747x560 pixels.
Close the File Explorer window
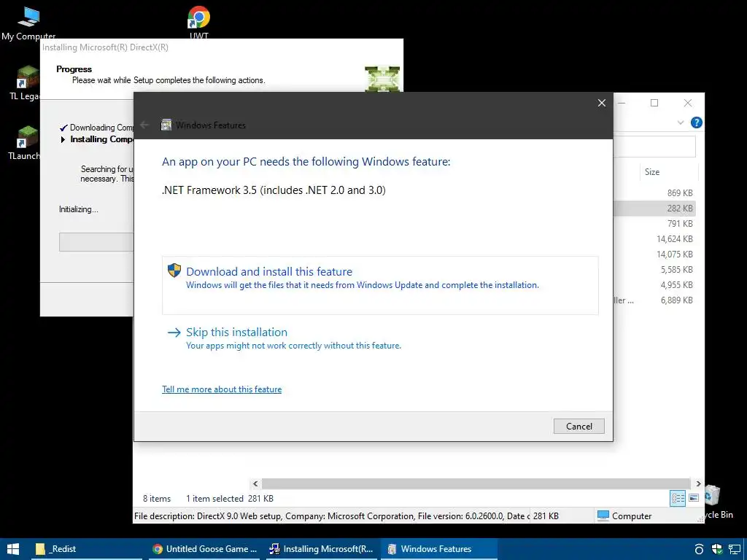687,103
